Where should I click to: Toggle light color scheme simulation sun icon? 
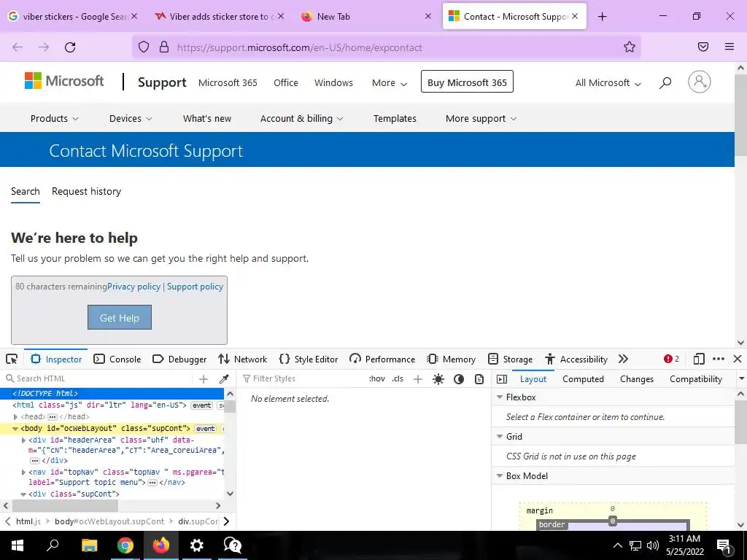pos(438,378)
